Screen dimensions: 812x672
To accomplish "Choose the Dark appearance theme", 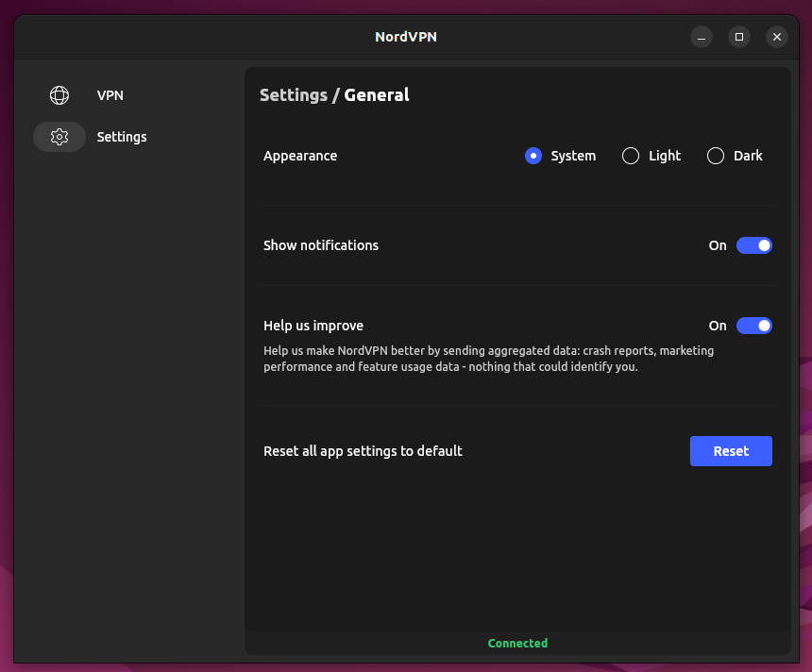I will click(716, 156).
